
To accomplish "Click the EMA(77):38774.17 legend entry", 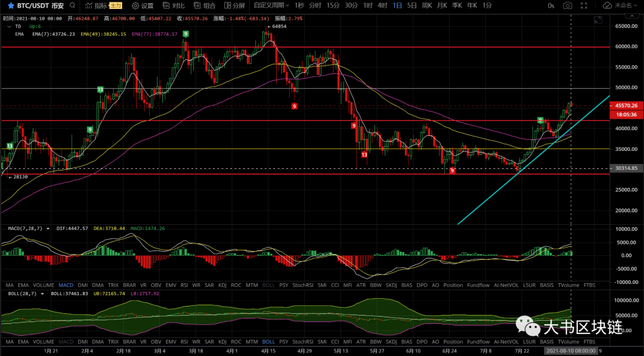I will (x=154, y=34).
